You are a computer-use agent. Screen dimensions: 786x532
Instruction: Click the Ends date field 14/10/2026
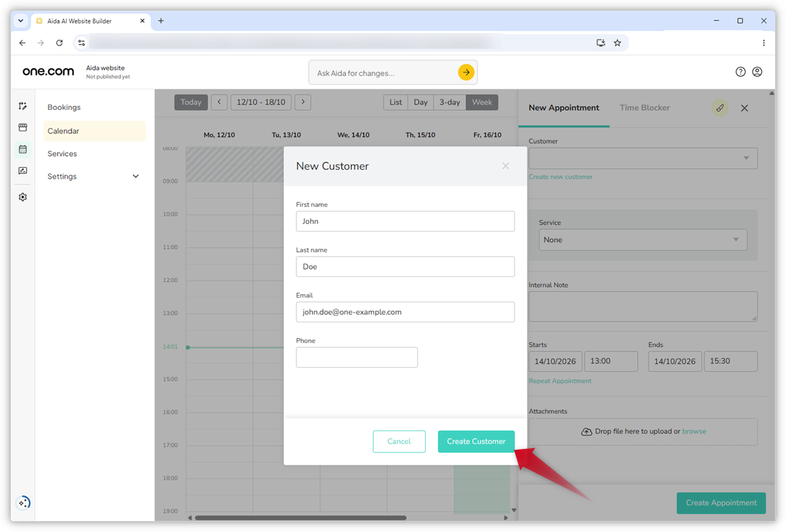675,361
